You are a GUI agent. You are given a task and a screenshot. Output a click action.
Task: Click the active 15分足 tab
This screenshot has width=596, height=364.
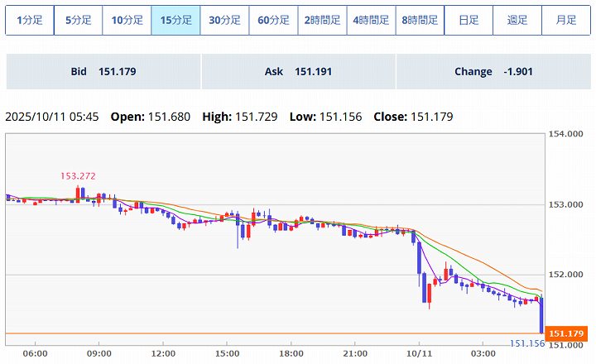175,21
